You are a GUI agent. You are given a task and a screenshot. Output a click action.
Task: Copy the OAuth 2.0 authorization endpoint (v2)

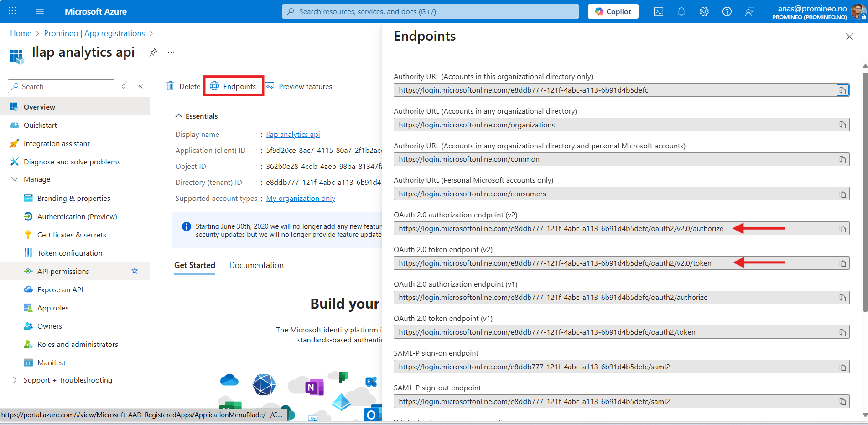point(842,229)
